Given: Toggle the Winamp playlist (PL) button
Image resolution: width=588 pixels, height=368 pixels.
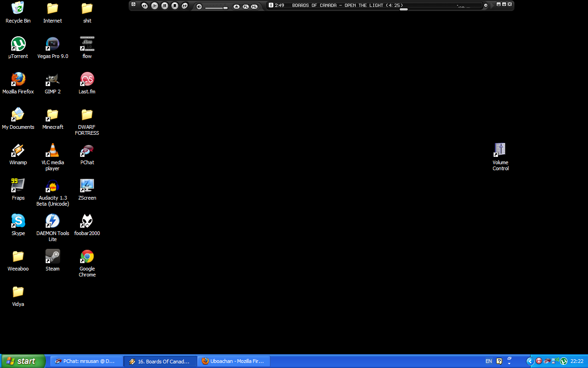Looking at the screenshot, I should pos(246,6).
